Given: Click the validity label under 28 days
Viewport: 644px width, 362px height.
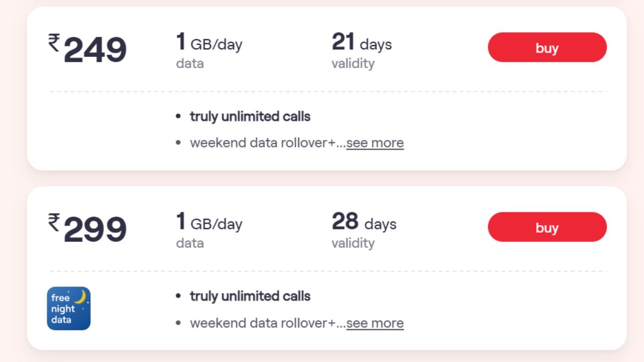Looking at the screenshot, I should [353, 243].
